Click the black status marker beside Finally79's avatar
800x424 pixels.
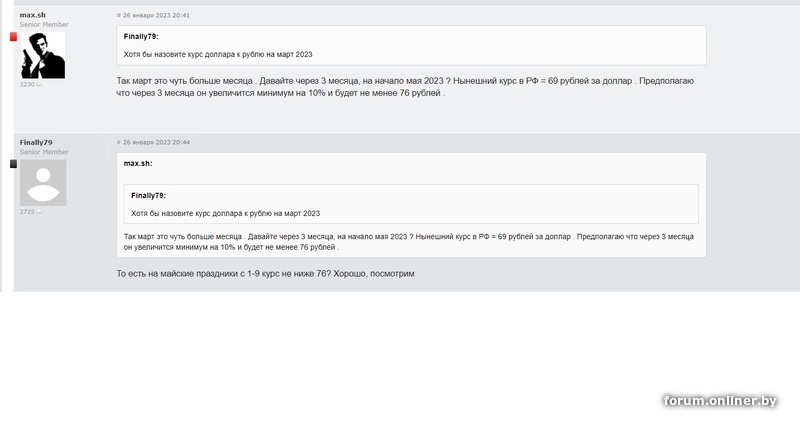tap(14, 163)
